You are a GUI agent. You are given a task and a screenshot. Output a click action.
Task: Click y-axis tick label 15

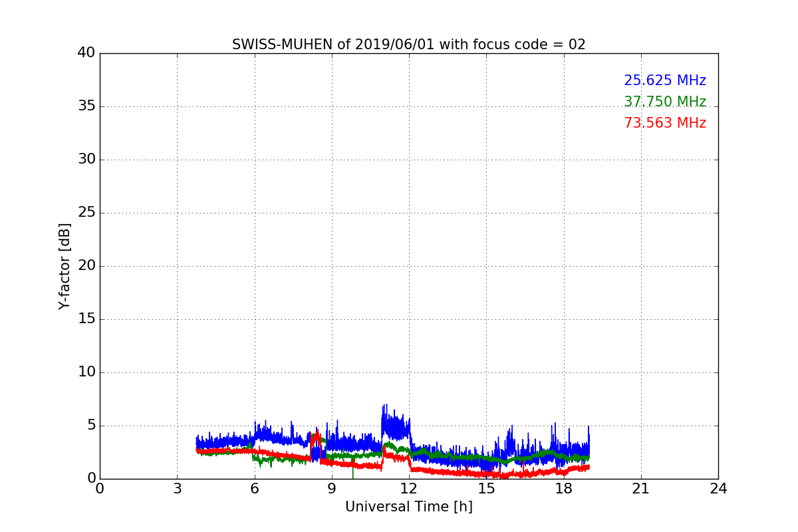click(x=86, y=319)
